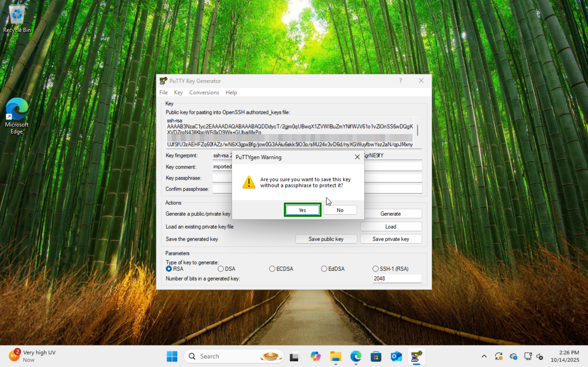The width and height of the screenshot is (588, 367).
Task: Open Outlook from the taskbar
Action: coord(396,356)
